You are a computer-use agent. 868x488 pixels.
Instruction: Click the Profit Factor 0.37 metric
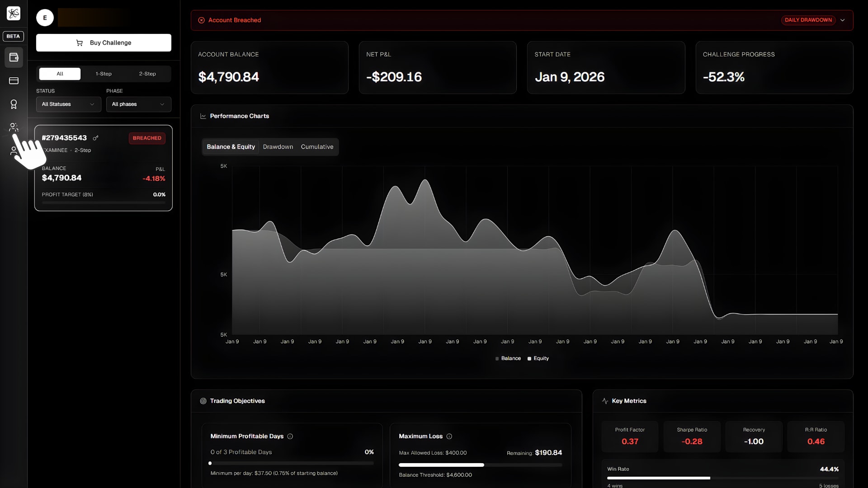[x=630, y=436]
